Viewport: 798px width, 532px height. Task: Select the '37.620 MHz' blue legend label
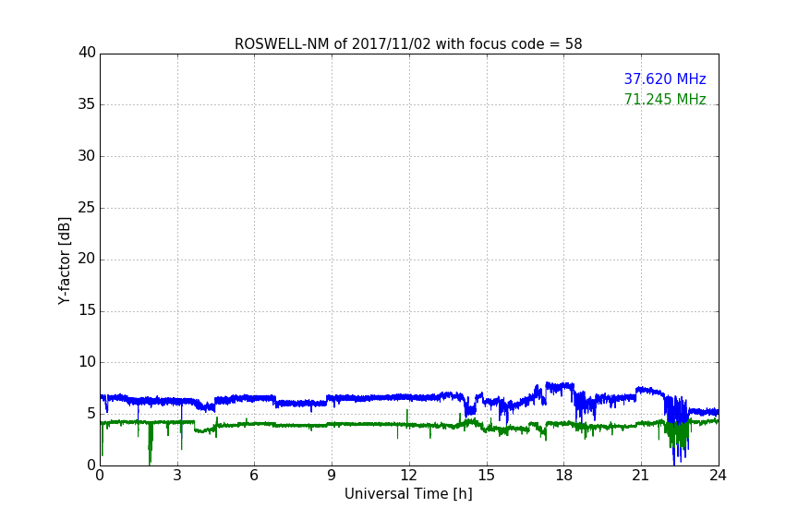coord(665,79)
